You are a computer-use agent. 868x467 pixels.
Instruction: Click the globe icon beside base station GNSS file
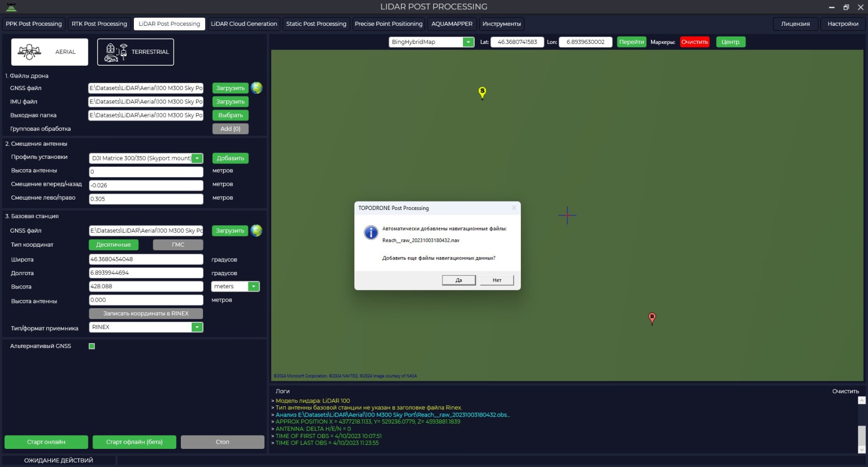(256, 231)
